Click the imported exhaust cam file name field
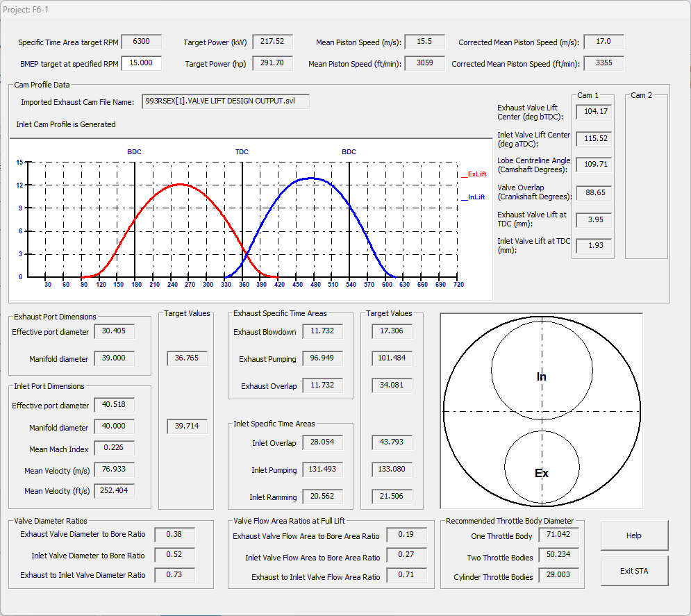691x616 pixels. point(226,101)
